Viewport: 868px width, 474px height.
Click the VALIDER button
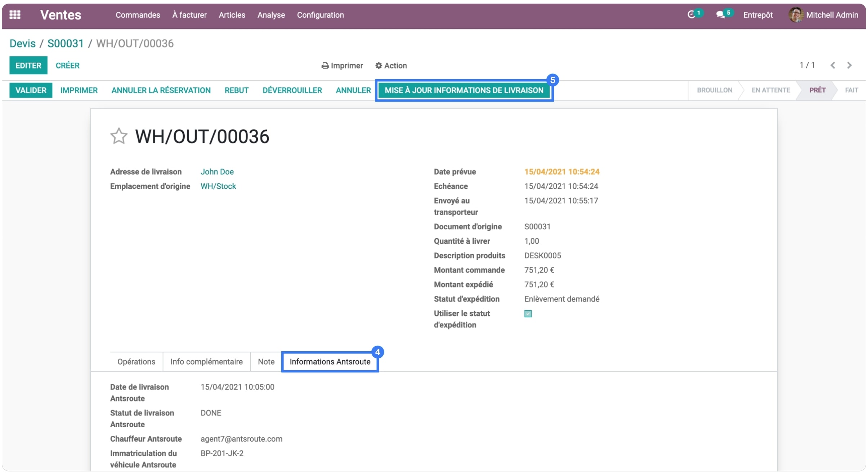(x=31, y=90)
